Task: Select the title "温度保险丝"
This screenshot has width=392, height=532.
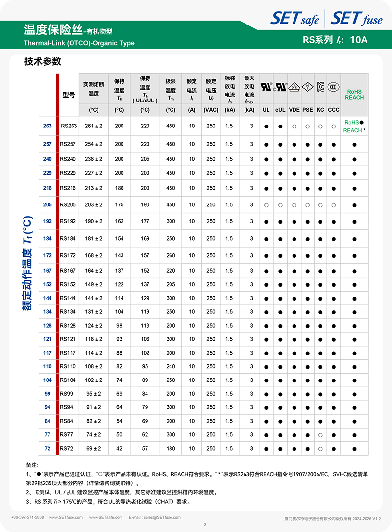Action: click(x=53, y=30)
